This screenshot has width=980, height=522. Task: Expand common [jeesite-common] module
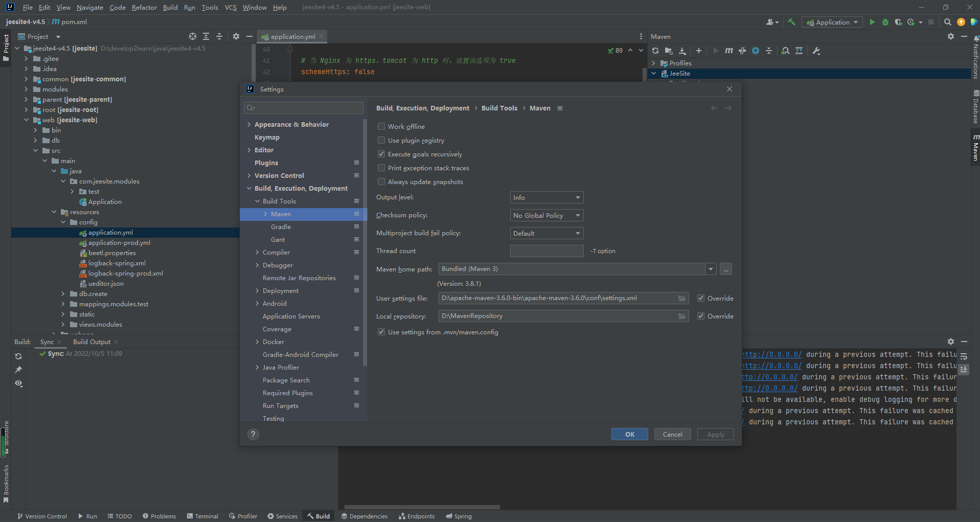tap(26, 79)
